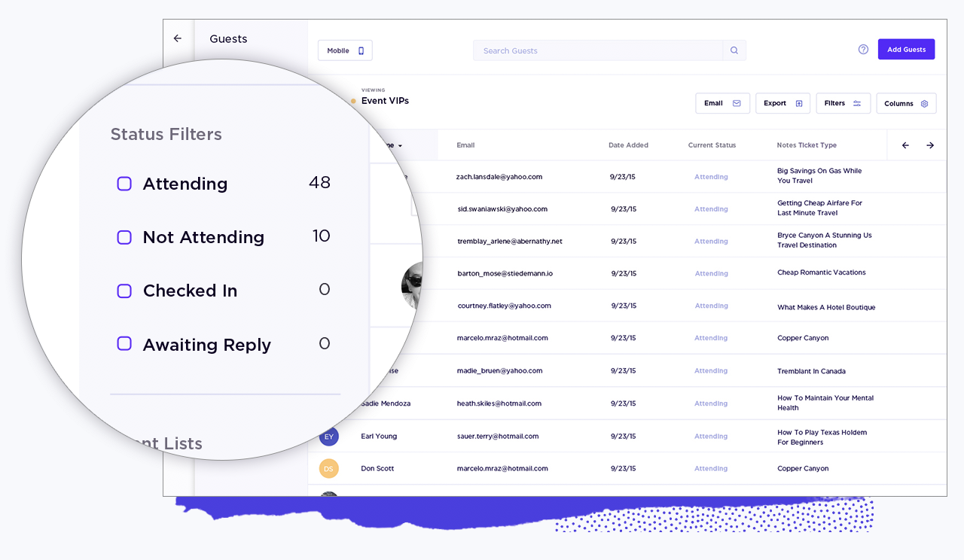Select the Awaiting Reply checkbox
The width and height of the screenshot is (964, 560).
(x=124, y=344)
